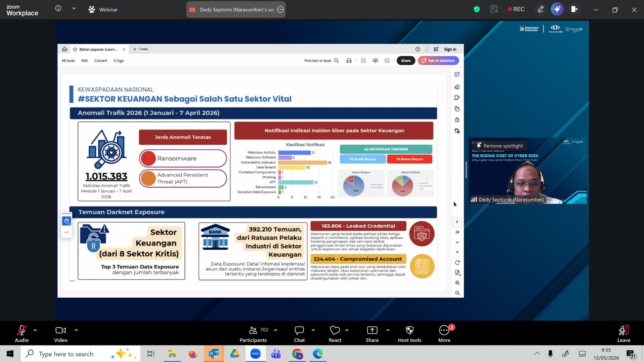Open Host tools shield
644x362 pixels.
click(x=410, y=334)
